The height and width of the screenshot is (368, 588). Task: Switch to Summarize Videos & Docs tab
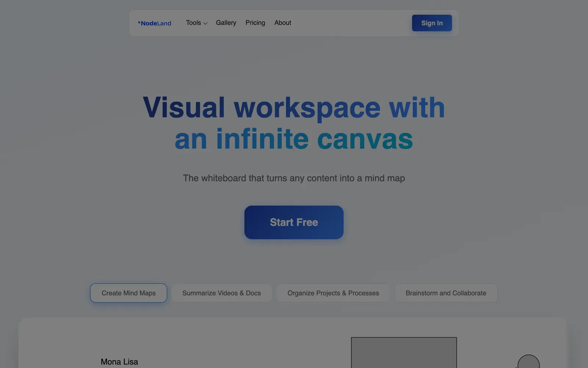click(x=222, y=293)
